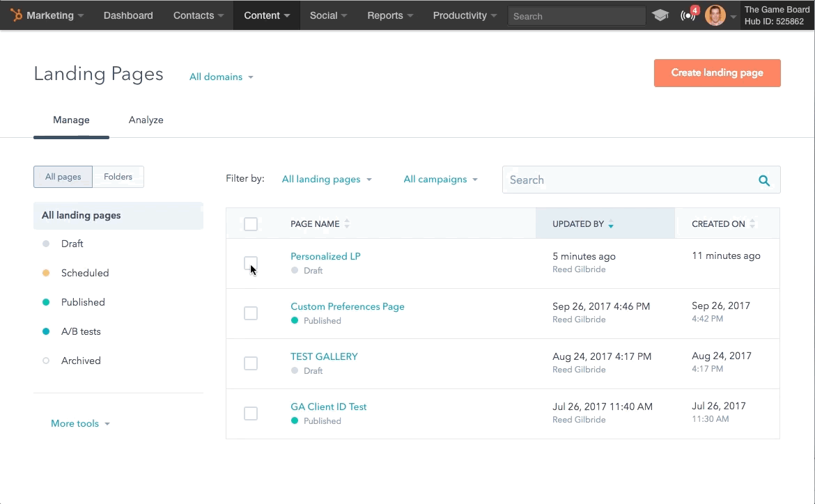
Task: Open the All campaigns filter dropdown
Action: (x=441, y=180)
